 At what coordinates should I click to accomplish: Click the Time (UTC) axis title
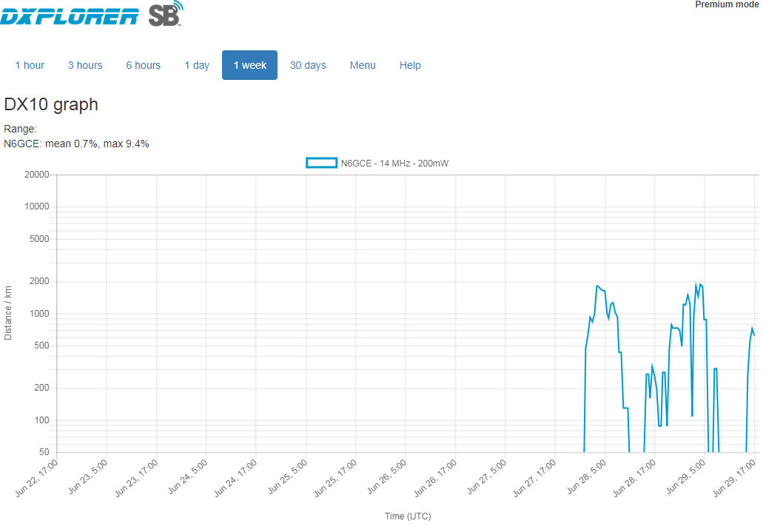(x=407, y=516)
